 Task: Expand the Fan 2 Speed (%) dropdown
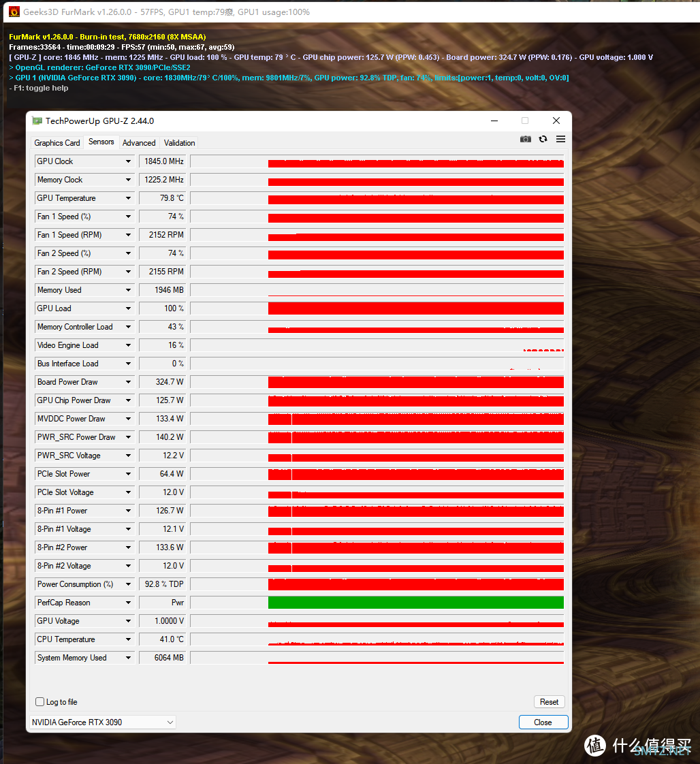pyautogui.click(x=128, y=253)
